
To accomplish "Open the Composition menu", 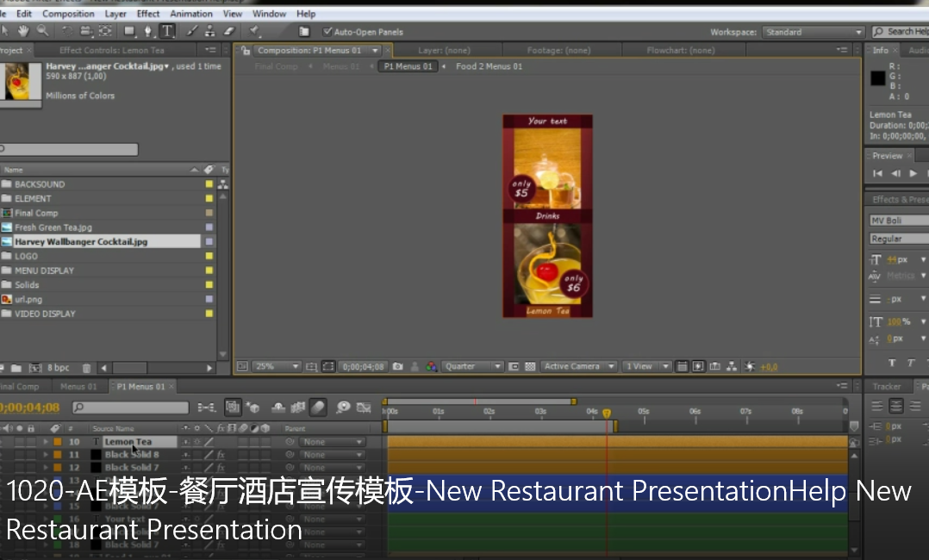I will click(x=68, y=14).
